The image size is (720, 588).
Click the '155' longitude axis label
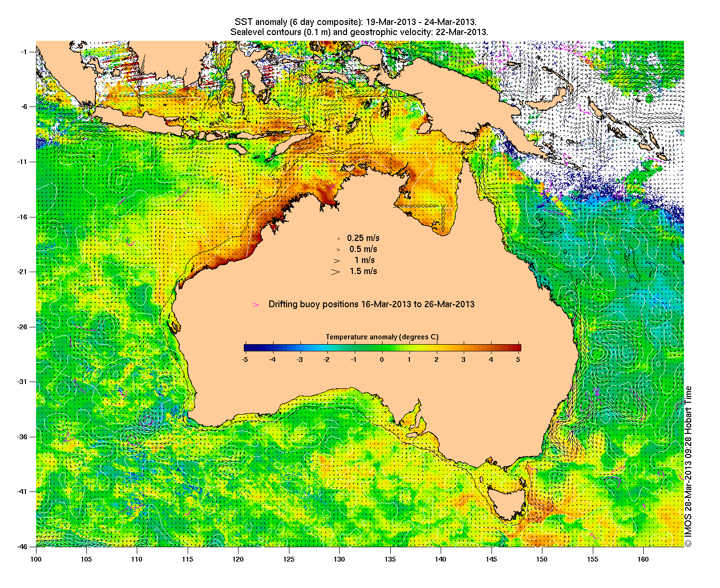pyautogui.click(x=593, y=559)
